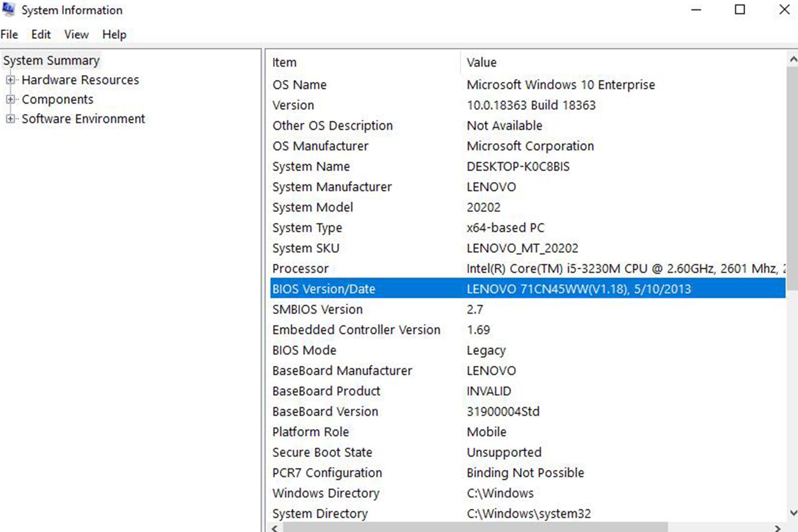The image size is (798, 532).
Task: Click the horizontal scrollbar left arrow
Action: [x=275, y=528]
